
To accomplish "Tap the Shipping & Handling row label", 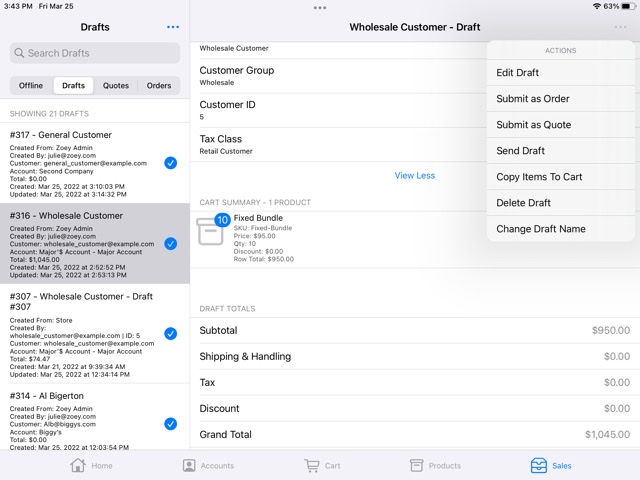I will (245, 356).
